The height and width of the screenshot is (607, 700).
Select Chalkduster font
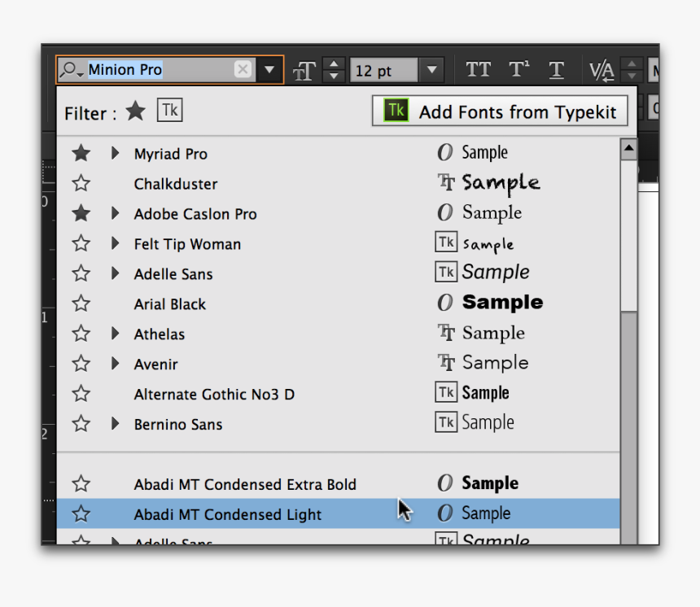click(x=176, y=184)
